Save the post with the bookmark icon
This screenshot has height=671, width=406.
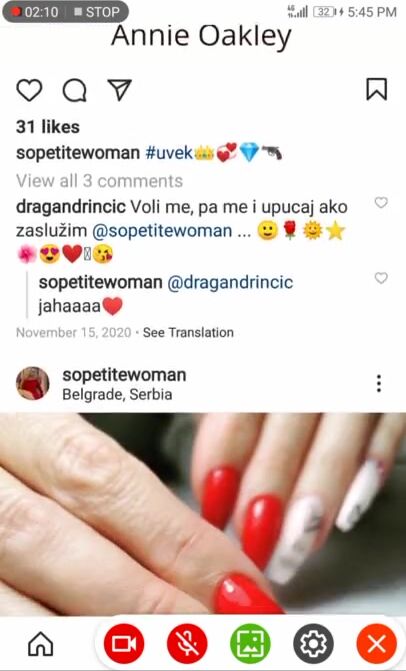point(376,89)
